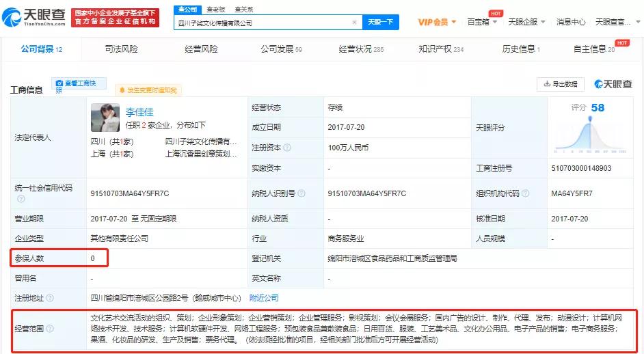The height and width of the screenshot is (354, 644).
Task: Switch to the 经营风险 tab
Action: pyautogui.click(x=201, y=49)
